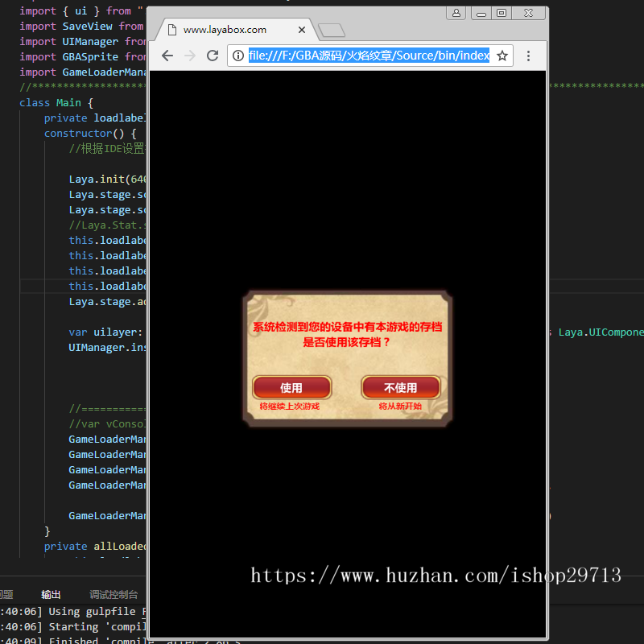Click 'var uilayer:' line in editor
The height and width of the screenshot is (644, 644).
coord(105,332)
